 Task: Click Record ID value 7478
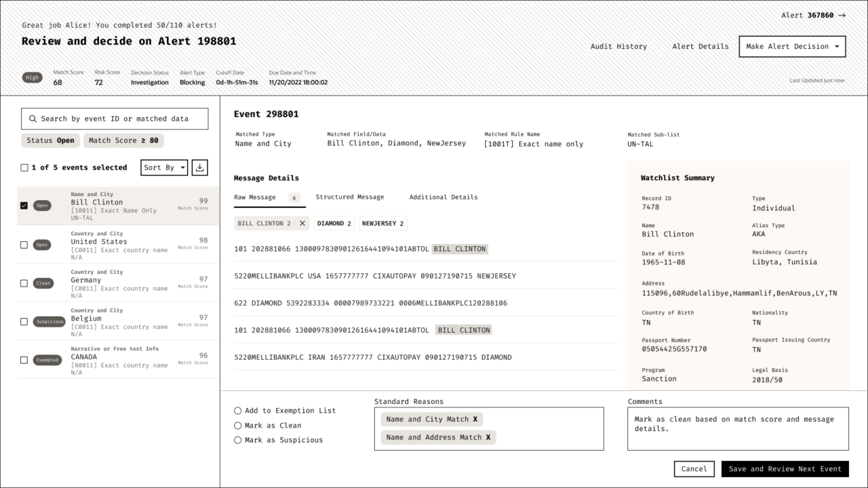[x=650, y=207]
